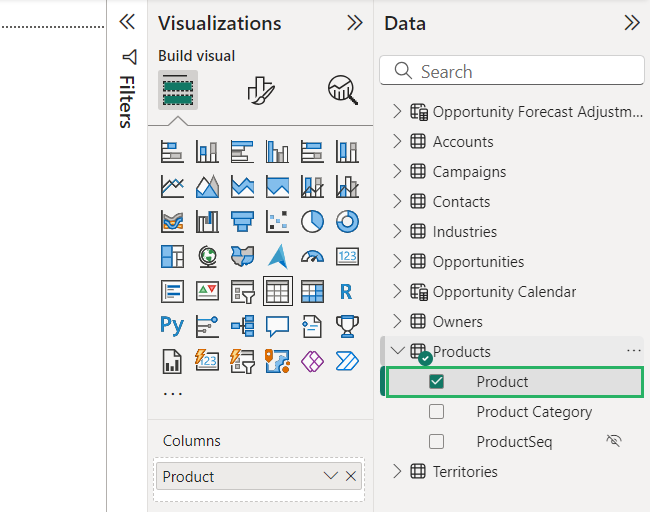Uncheck the Product field checkbox
Screen dimensions: 650x512
pos(436,382)
